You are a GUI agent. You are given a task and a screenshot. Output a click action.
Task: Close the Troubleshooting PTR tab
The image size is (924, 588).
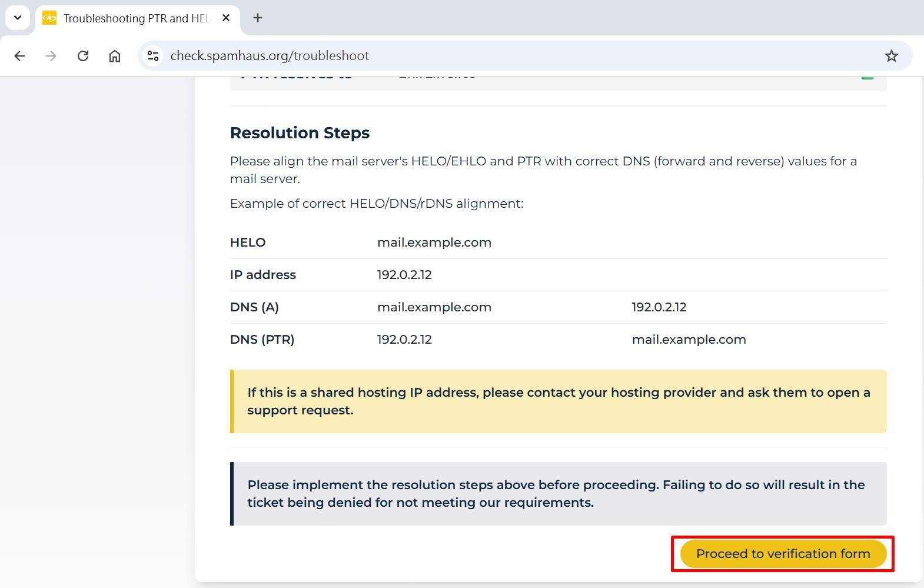pos(226,18)
